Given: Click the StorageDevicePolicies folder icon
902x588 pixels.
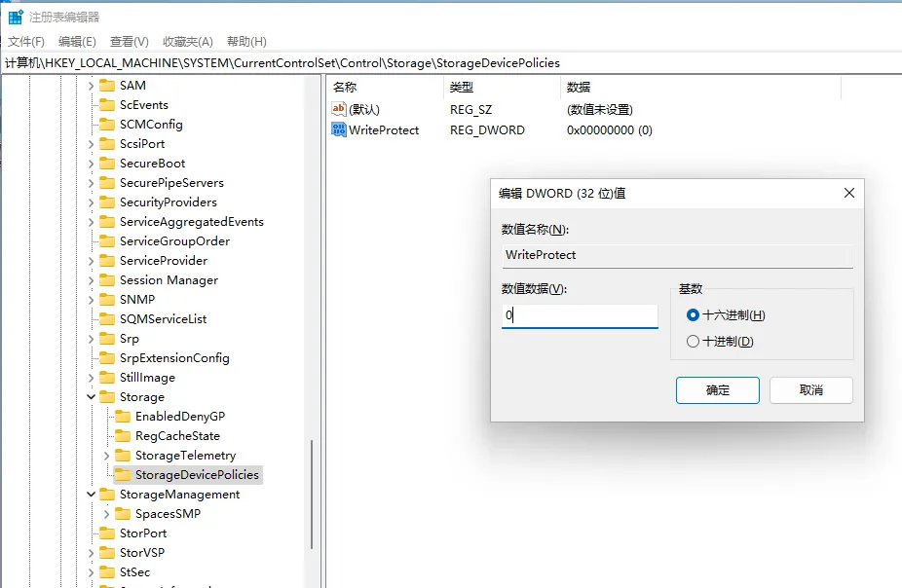Looking at the screenshot, I should (x=124, y=474).
